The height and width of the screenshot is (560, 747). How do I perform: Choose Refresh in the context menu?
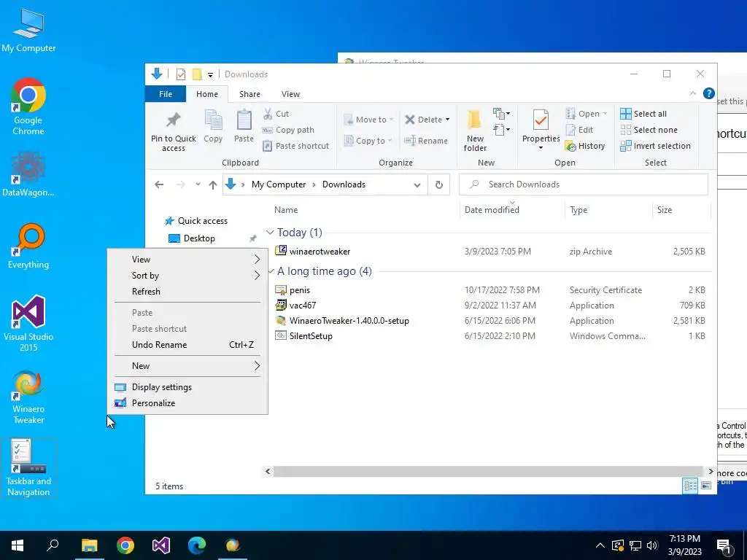pyautogui.click(x=187, y=292)
